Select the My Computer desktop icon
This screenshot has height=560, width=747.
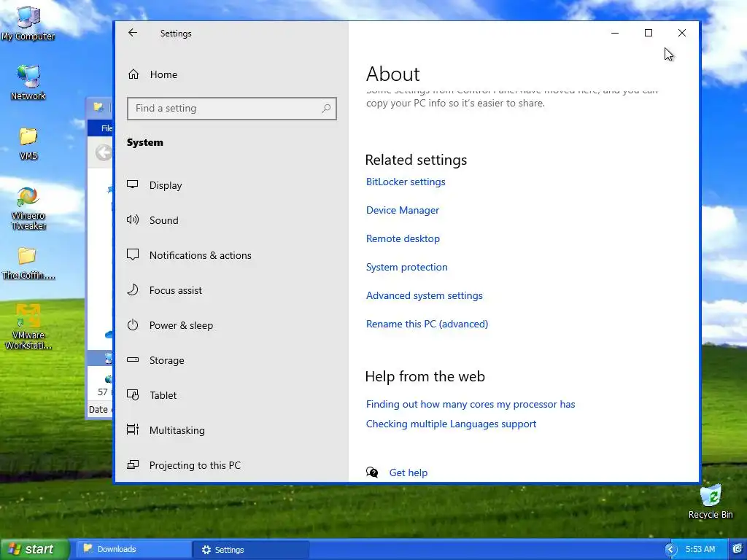pos(28,23)
